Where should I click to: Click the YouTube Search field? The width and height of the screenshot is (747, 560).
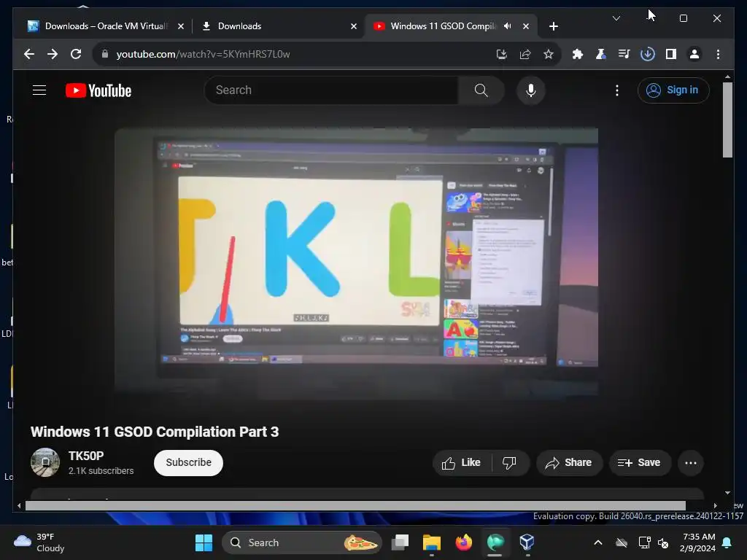click(331, 90)
